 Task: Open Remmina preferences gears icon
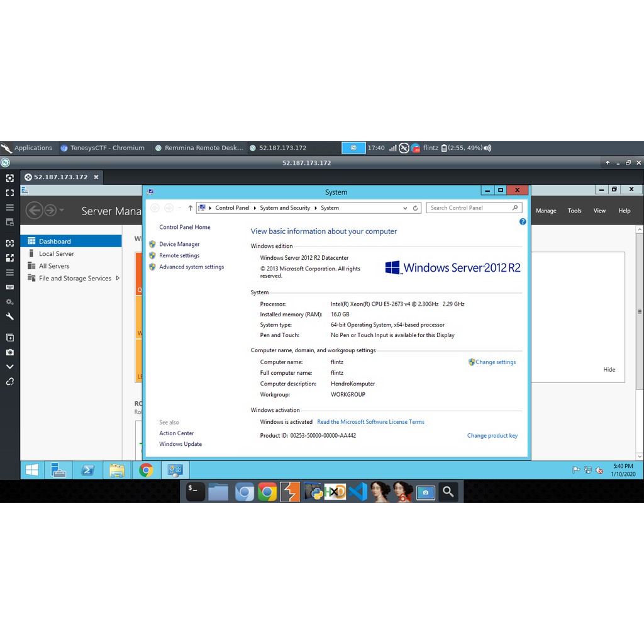pyautogui.click(x=10, y=302)
